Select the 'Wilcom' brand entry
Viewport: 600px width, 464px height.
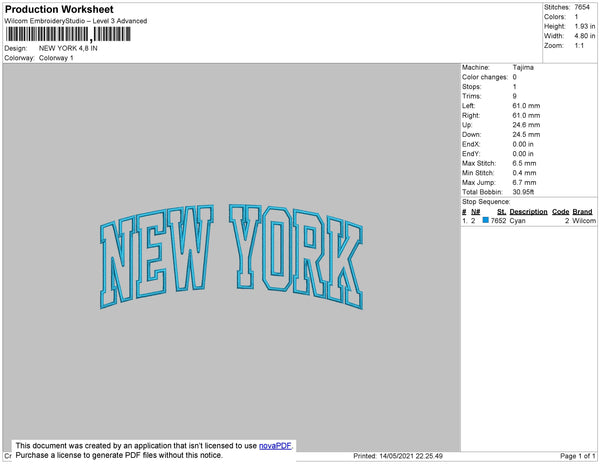point(584,221)
